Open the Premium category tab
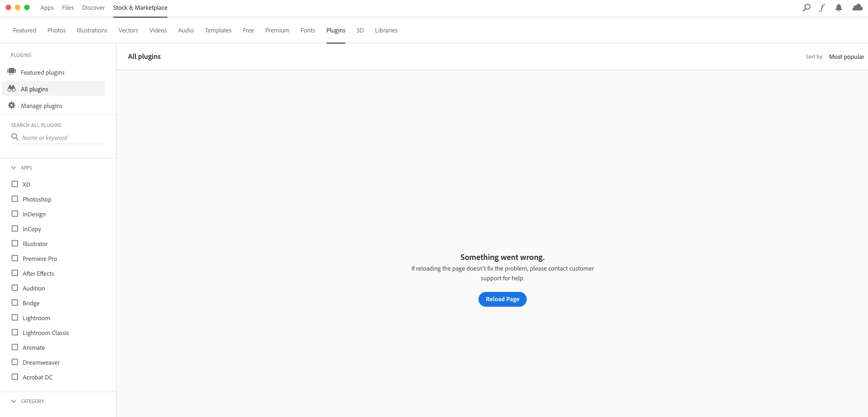This screenshot has width=868, height=417. tap(277, 31)
